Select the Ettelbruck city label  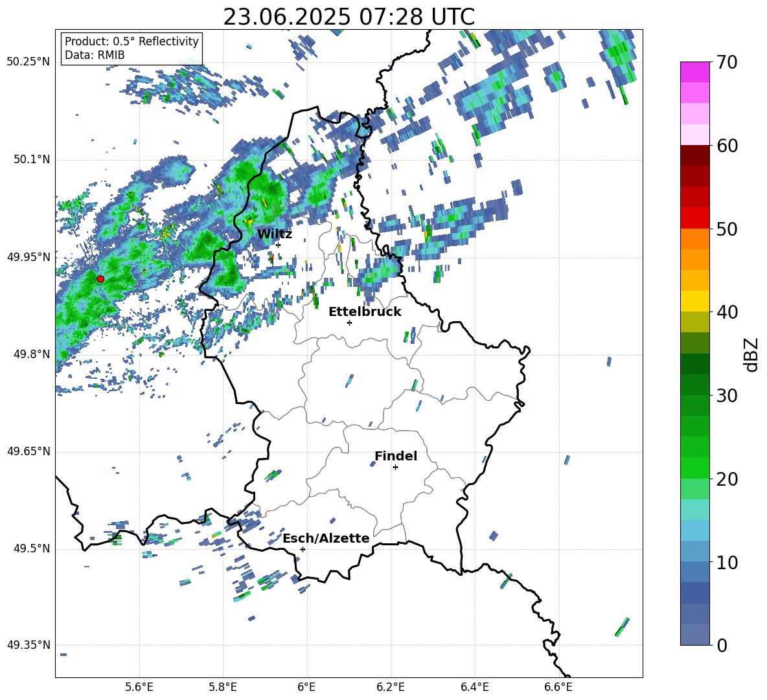click(365, 312)
